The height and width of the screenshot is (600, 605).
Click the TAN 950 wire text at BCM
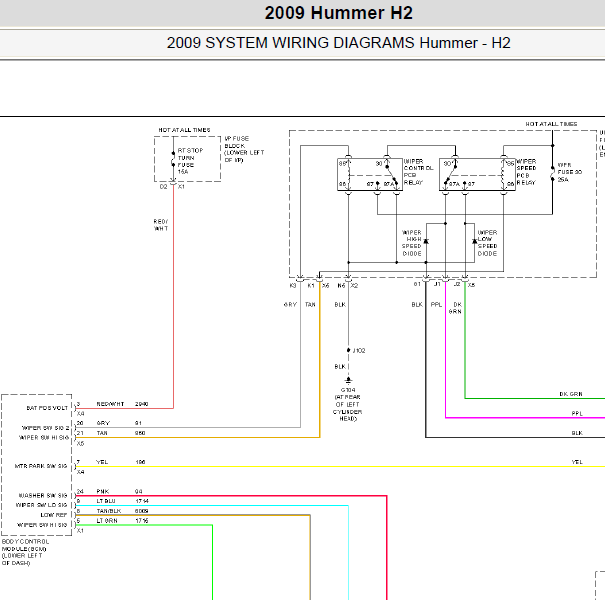(121, 433)
